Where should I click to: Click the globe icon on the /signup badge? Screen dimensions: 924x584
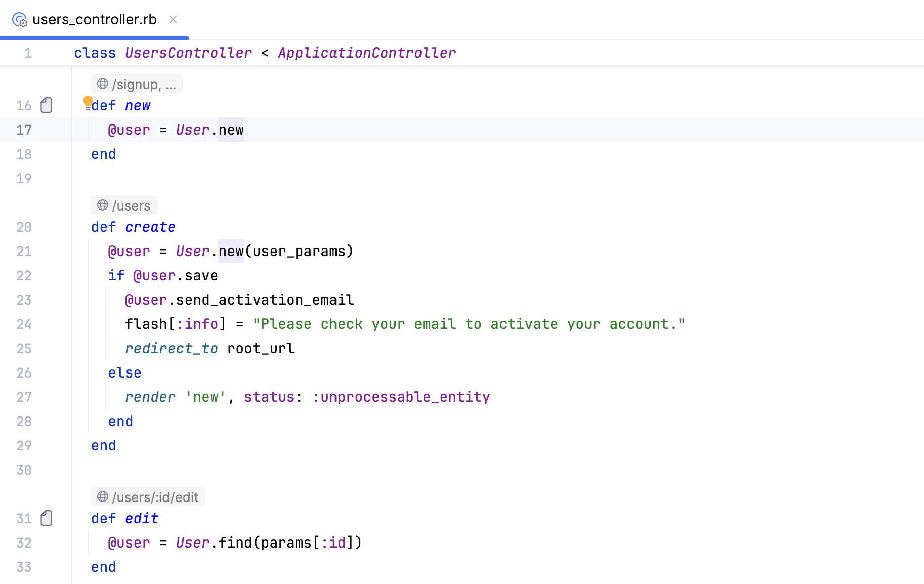click(102, 83)
